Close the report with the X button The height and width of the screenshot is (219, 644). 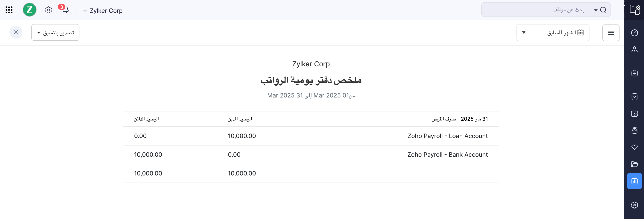point(16,32)
